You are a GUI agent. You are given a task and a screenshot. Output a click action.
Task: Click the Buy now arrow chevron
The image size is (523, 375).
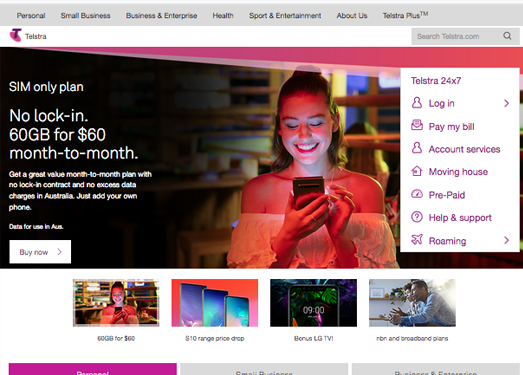click(60, 252)
